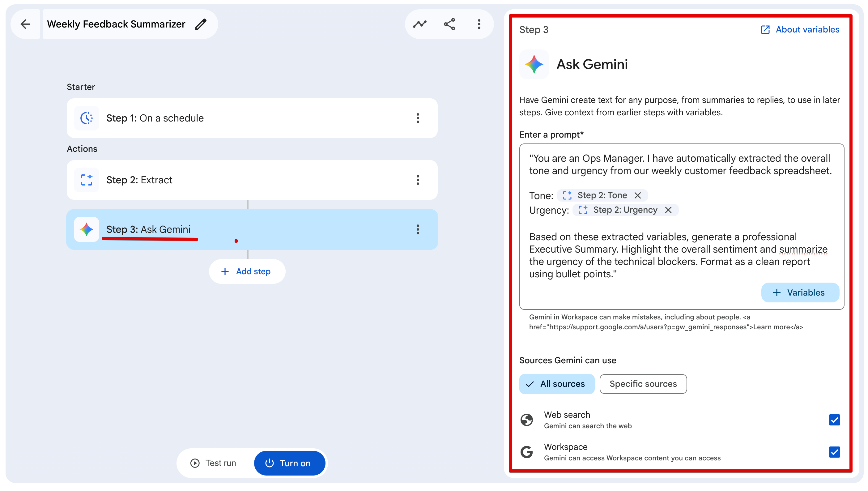Screen dimensions: 868x491
Task: Select Step 2: Extract in the flow
Action: pos(252,180)
